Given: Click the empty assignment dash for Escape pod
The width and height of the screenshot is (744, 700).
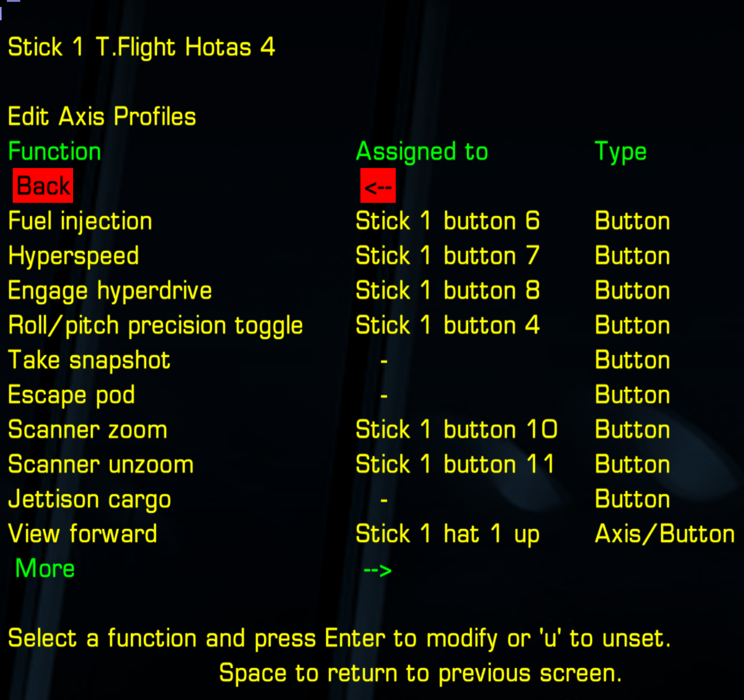Looking at the screenshot, I should pos(384,396).
